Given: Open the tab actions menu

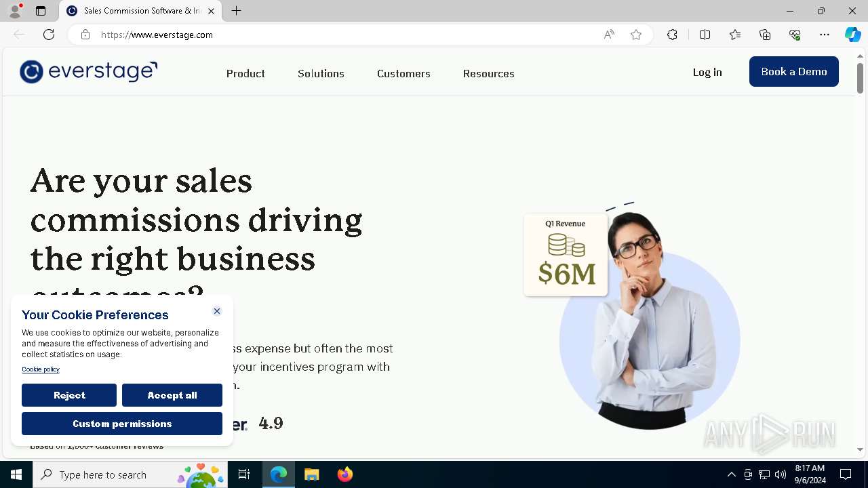Looking at the screenshot, I should [x=41, y=11].
